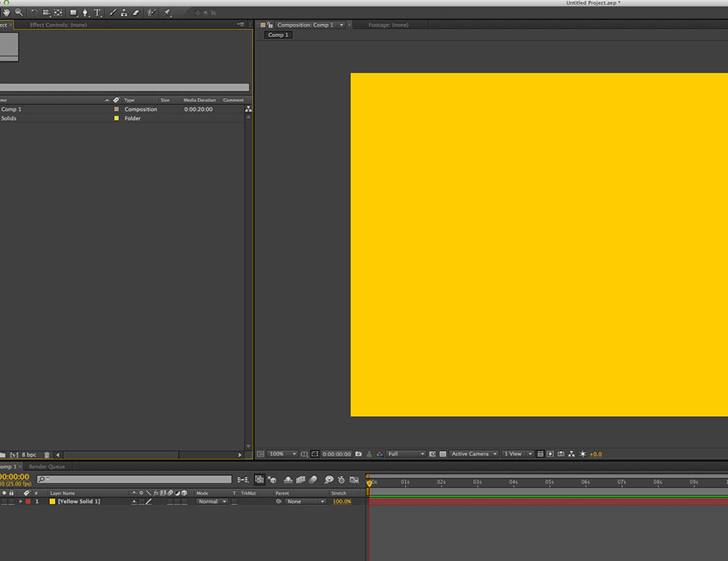Click project flowchart icon beside Comp 1 row
The height and width of the screenshot is (561, 728).
[248, 109]
